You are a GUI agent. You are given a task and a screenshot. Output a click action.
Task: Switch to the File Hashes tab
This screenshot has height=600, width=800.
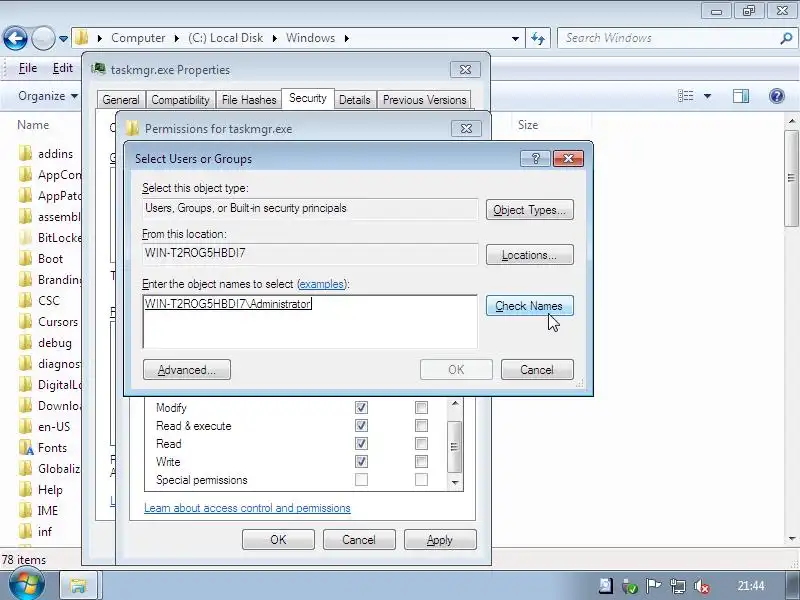coord(249,100)
